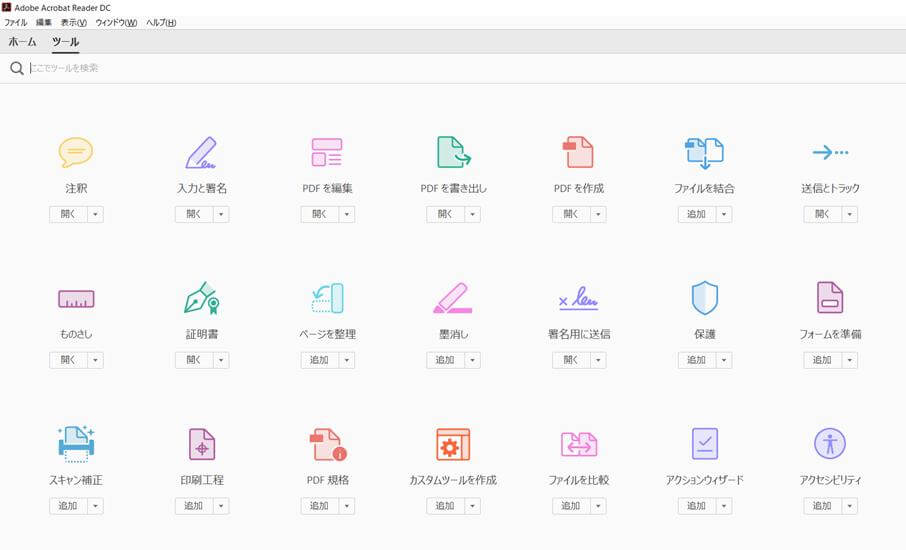Click the magnifier search icon
Screen dimensions: 906x550
17,68
